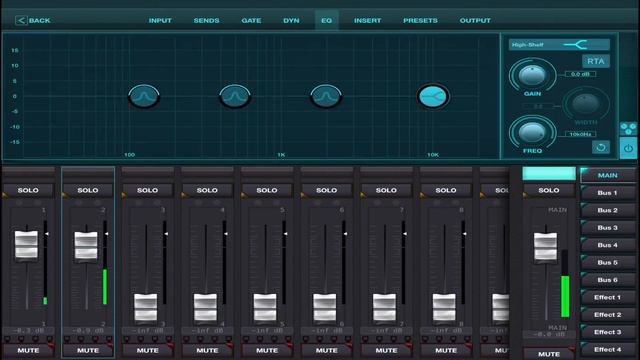Select the EQ tab
640x360 pixels.
click(x=327, y=20)
